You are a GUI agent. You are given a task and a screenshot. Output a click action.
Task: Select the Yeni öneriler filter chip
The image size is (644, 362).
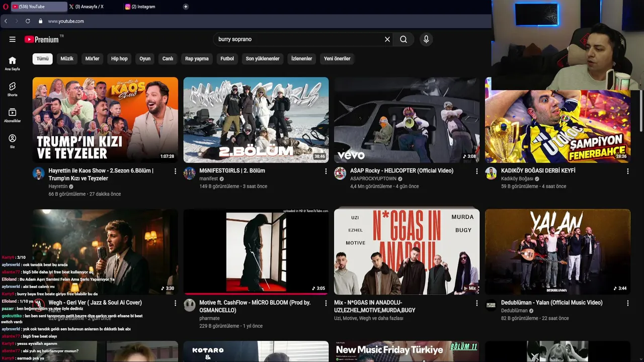(337, 58)
